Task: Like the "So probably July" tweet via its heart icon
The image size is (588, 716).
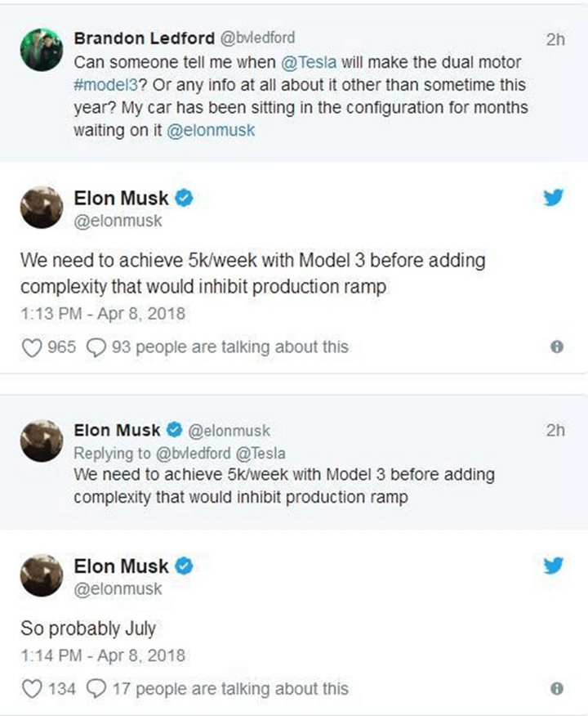Action: coord(30,689)
